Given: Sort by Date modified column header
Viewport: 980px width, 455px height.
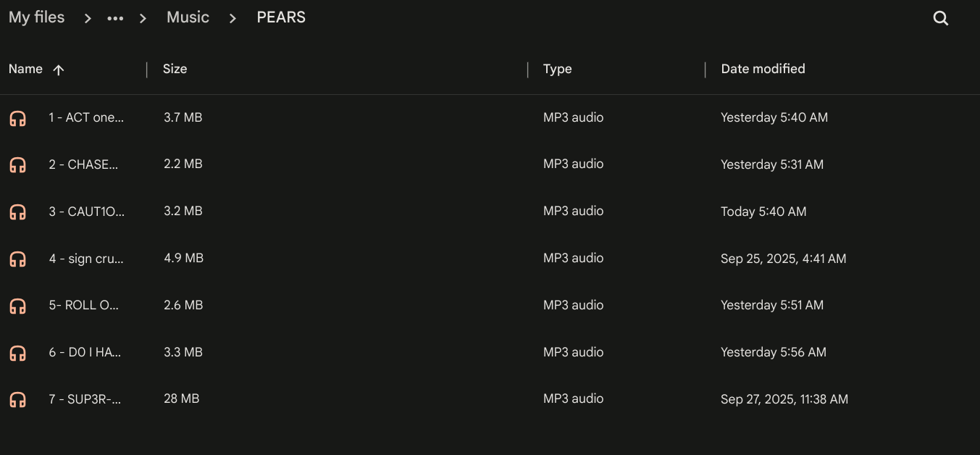Looking at the screenshot, I should [763, 69].
